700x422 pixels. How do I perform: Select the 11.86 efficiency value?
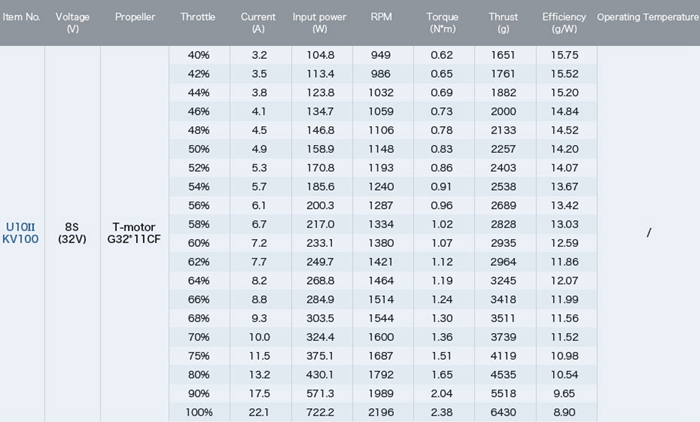click(x=564, y=262)
